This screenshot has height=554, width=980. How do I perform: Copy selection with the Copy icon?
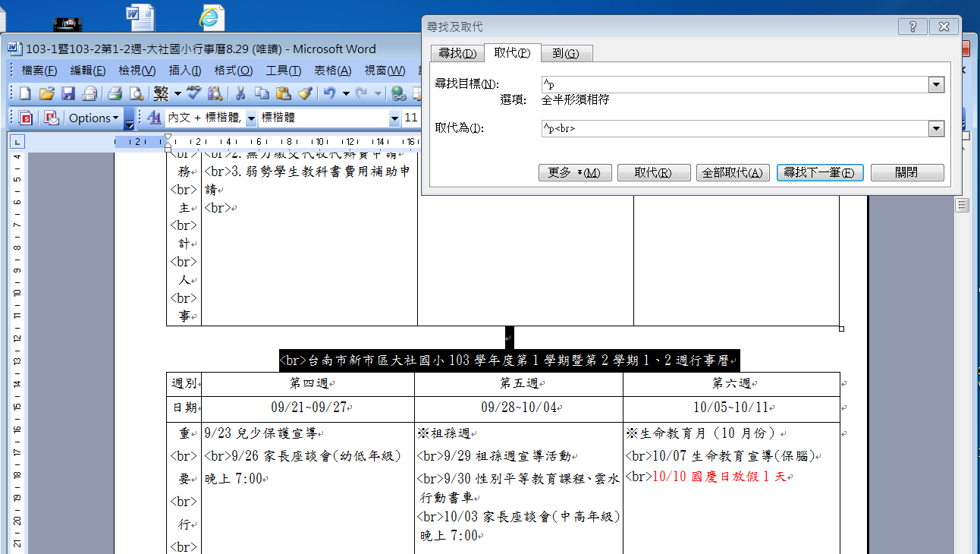pos(262,94)
